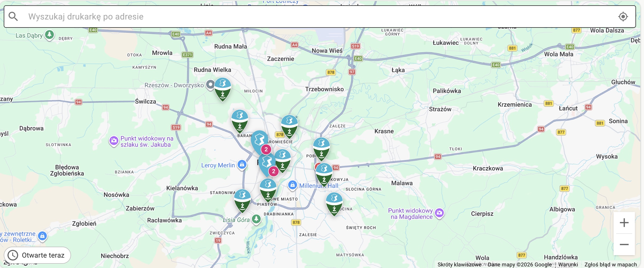Click the printer marker near Pobitno
This screenshot has height=268, width=644.
point(321,149)
